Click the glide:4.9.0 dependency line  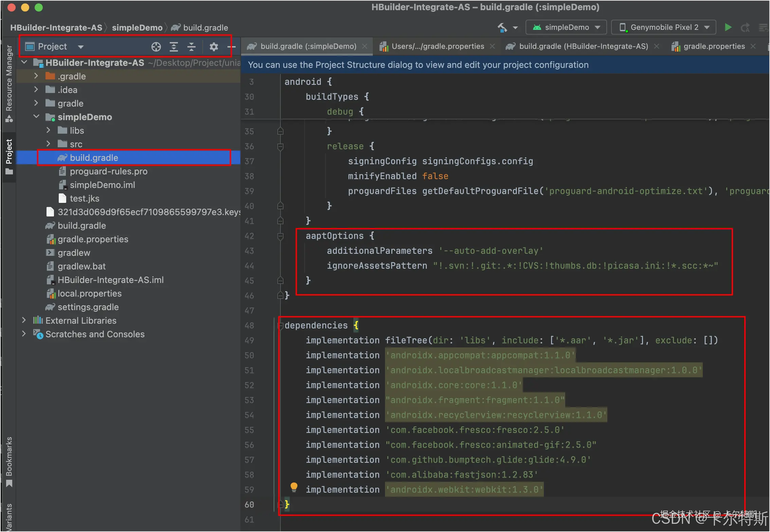448,460
